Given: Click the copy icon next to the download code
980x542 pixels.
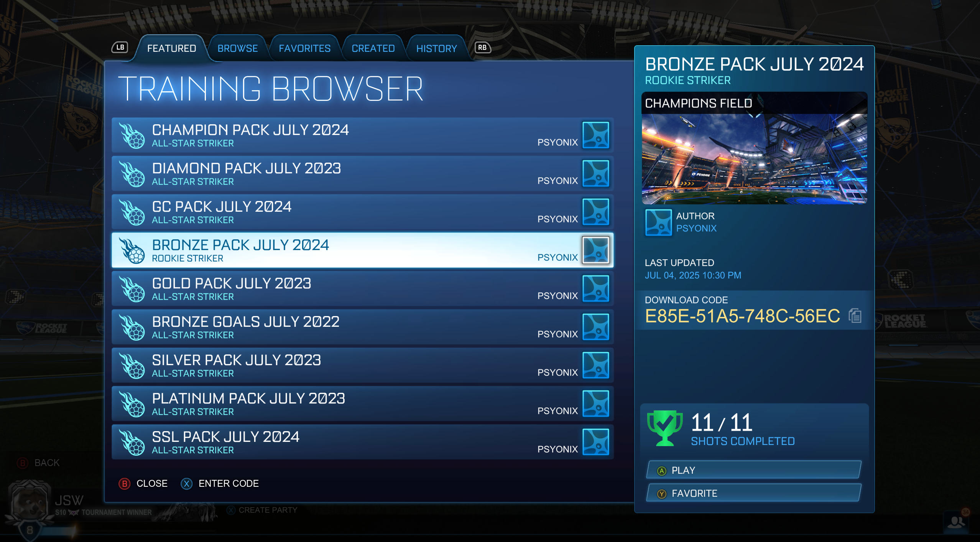Looking at the screenshot, I should click(854, 315).
